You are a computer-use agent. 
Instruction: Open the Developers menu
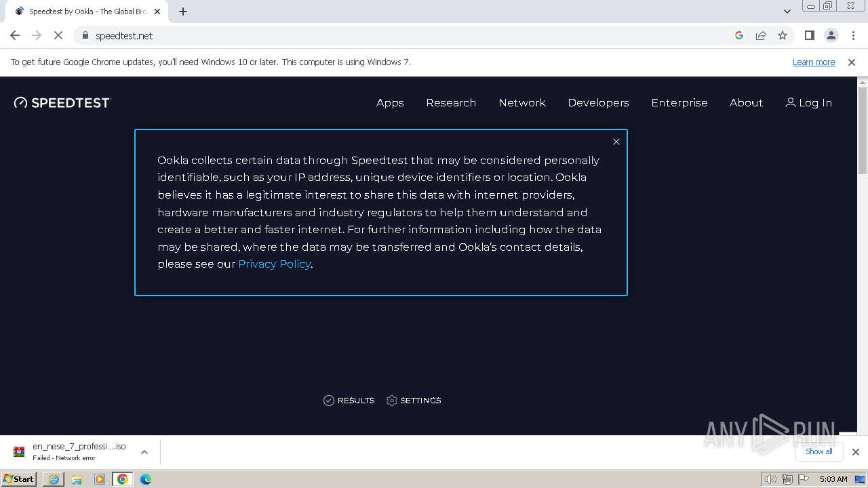coord(598,102)
